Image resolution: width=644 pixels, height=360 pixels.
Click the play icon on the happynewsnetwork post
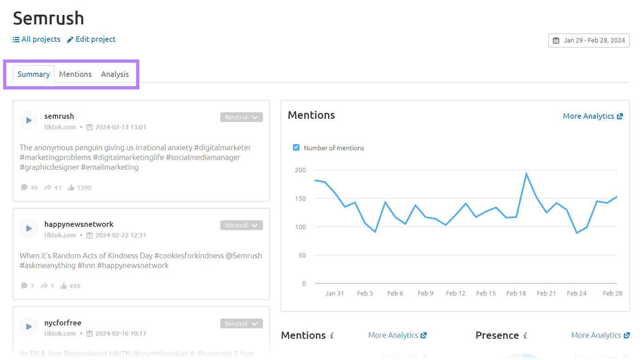(29, 228)
